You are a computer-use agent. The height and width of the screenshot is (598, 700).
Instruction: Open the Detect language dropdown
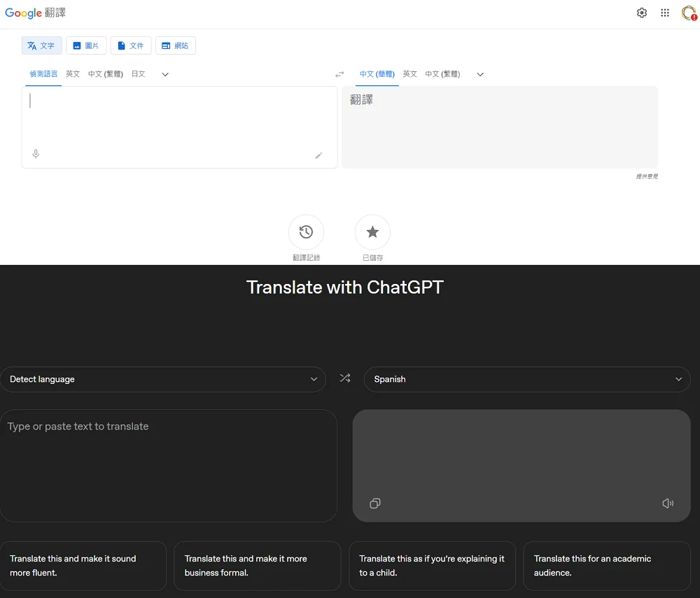(163, 379)
